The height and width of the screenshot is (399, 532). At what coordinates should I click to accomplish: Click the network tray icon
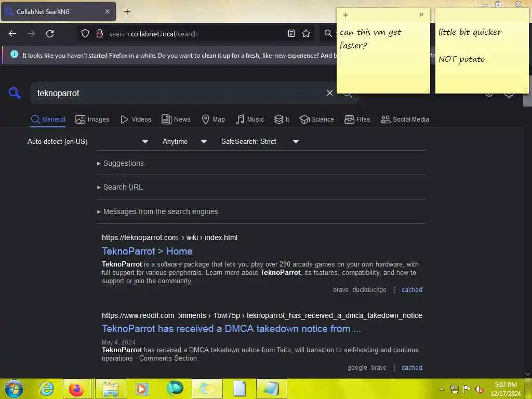[454, 389]
